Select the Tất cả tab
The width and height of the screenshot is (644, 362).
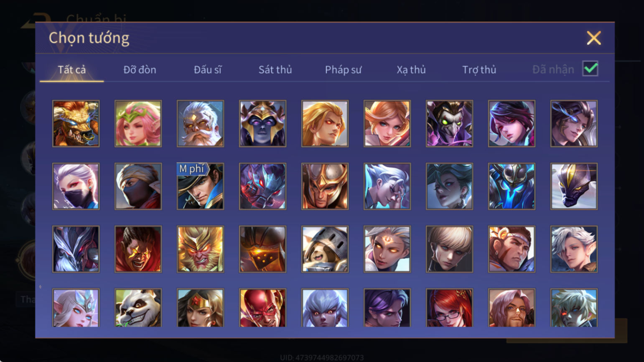click(x=72, y=70)
